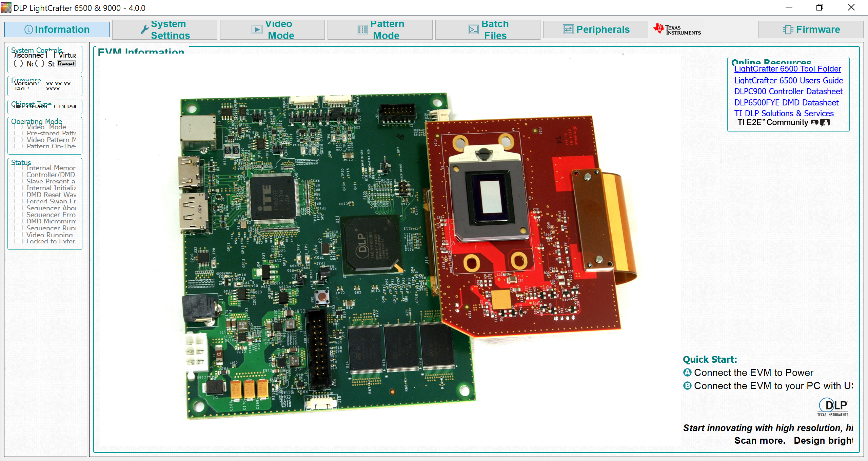Select the Video Mode radio button

18,127
